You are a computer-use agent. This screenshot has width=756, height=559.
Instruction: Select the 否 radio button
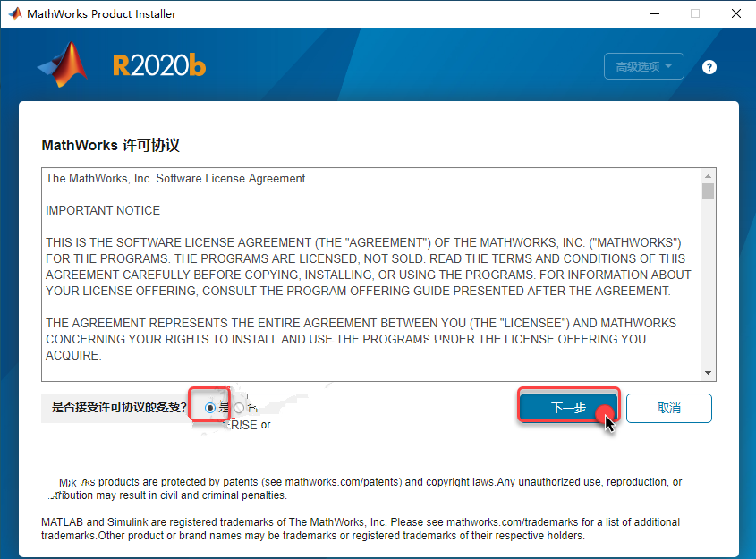tap(239, 408)
